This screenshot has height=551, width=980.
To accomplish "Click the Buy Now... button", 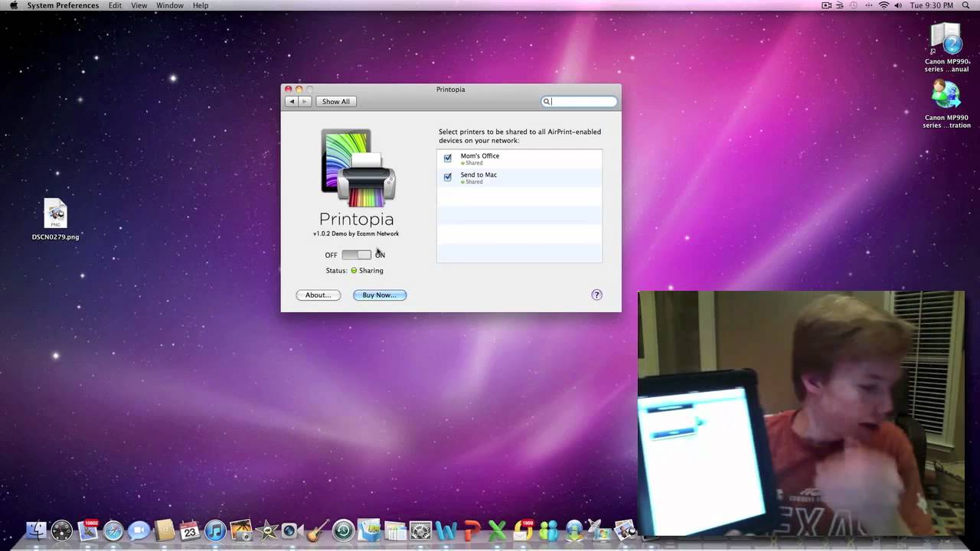I will (380, 295).
